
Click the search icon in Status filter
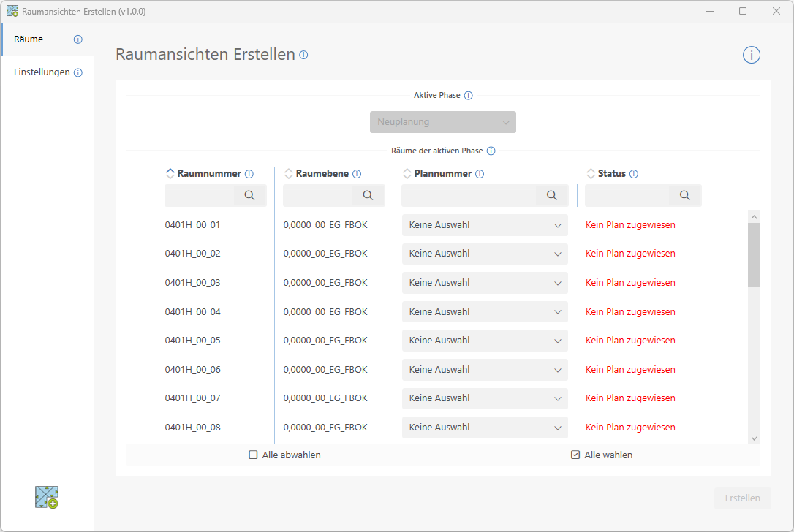tap(684, 195)
